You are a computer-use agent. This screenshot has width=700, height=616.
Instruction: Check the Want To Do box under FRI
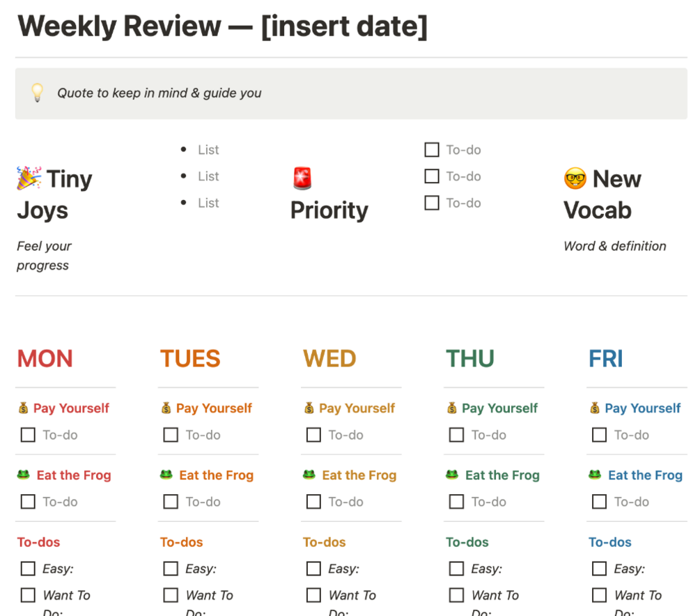click(x=600, y=595)
